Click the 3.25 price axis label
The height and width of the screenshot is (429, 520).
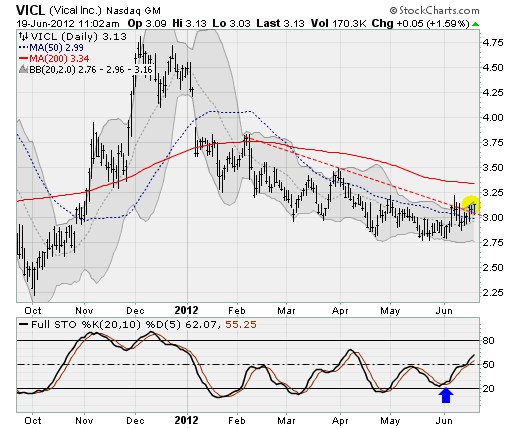point(493,193)
